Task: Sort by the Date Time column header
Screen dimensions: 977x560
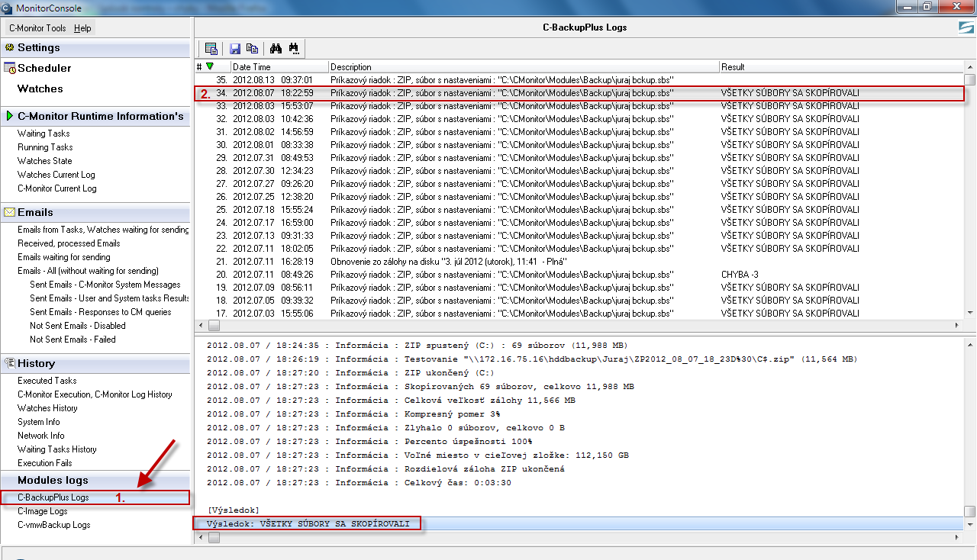Action: point(279,67)
